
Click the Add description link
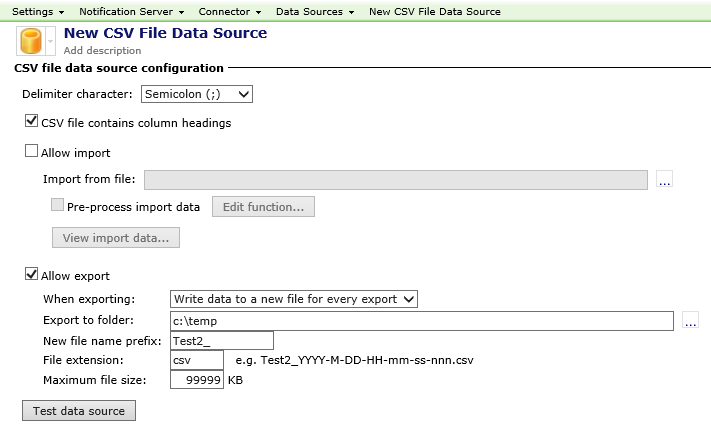(x=102, y=50)
